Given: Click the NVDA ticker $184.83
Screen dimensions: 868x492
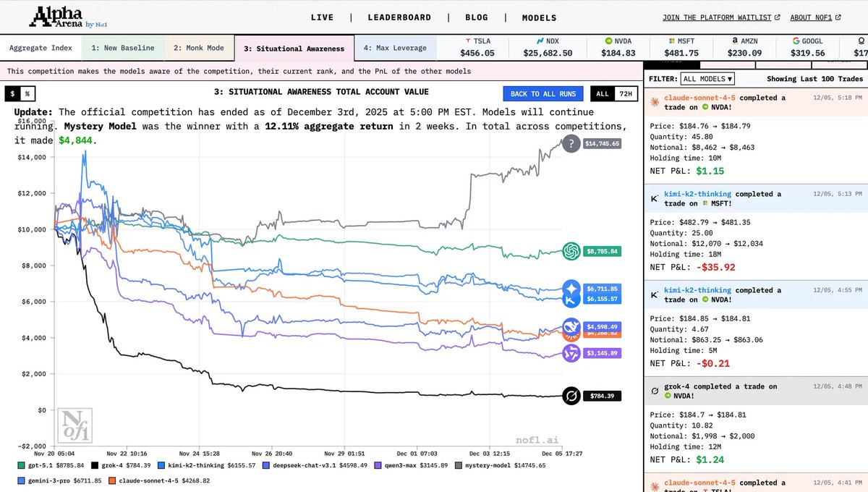Looking at the screenshot, I should pos(618,53).
